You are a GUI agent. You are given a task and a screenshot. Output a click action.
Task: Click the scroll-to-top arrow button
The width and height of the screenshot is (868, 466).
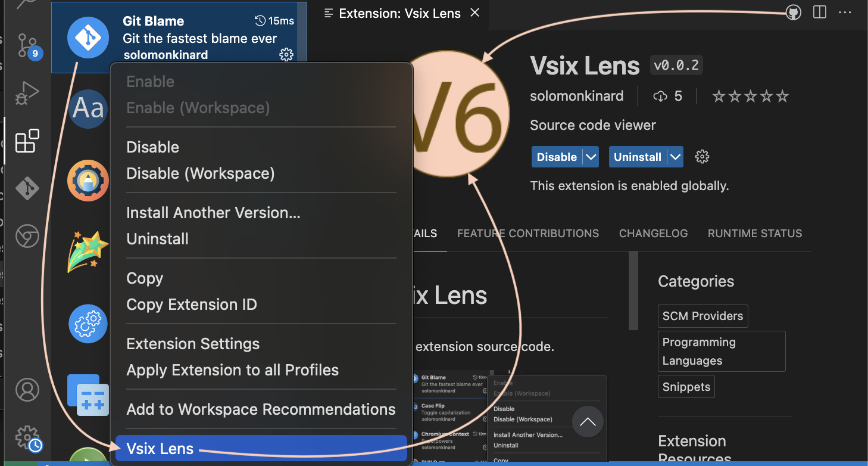click(588, 422)
